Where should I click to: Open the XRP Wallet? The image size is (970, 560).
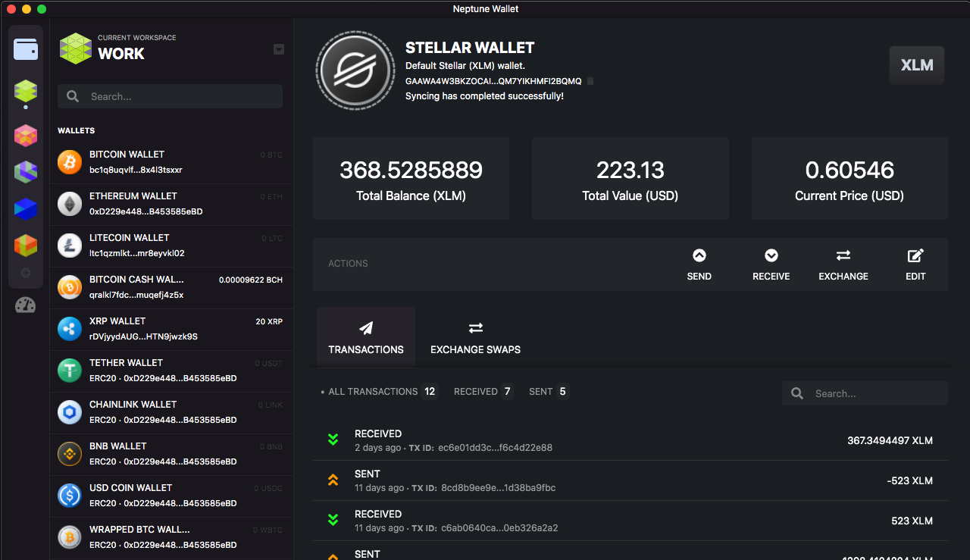pos(171,329)
